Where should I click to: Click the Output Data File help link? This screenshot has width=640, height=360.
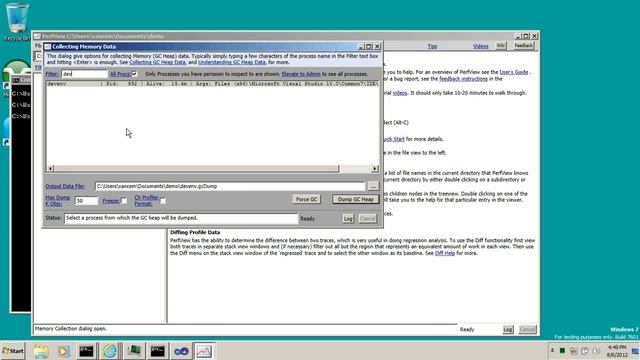coord(65,186)
